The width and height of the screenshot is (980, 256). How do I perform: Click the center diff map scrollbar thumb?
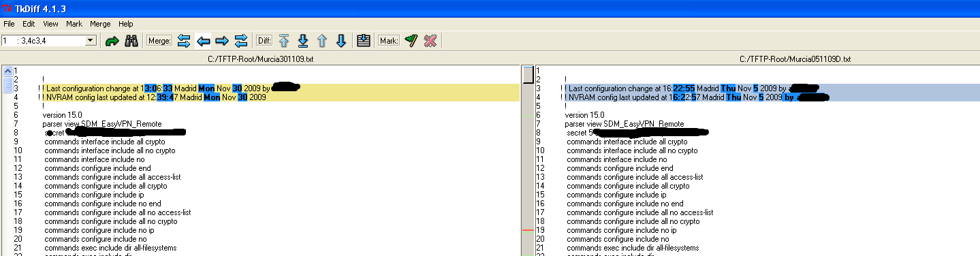[x=528, y=75]
